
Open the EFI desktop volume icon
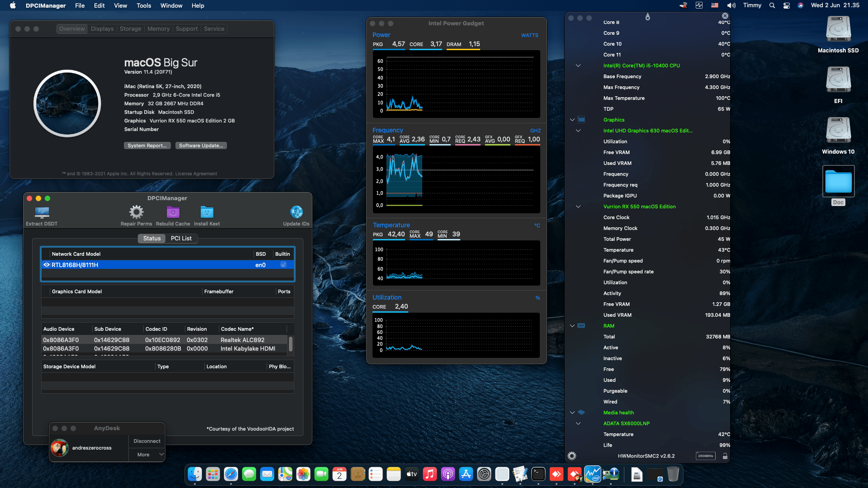pos(838,80)
